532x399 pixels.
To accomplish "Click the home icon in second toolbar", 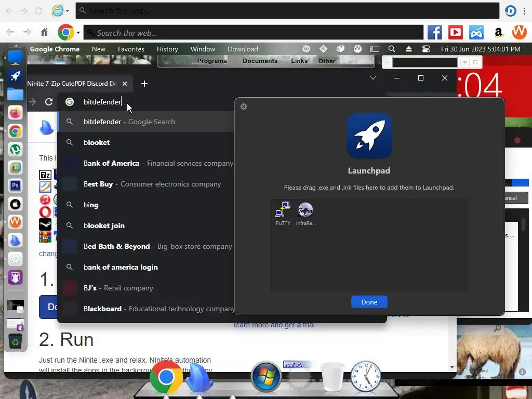I will point(45,32).
